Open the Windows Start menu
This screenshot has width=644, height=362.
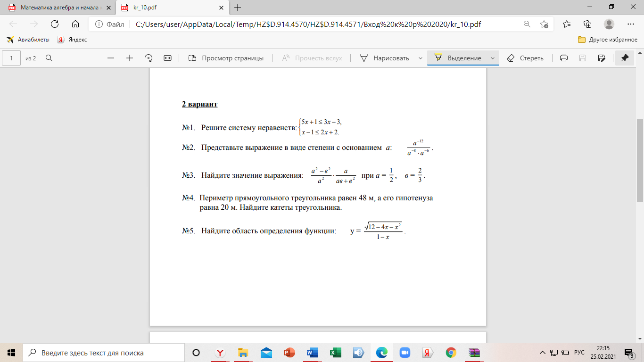[11, 353]
